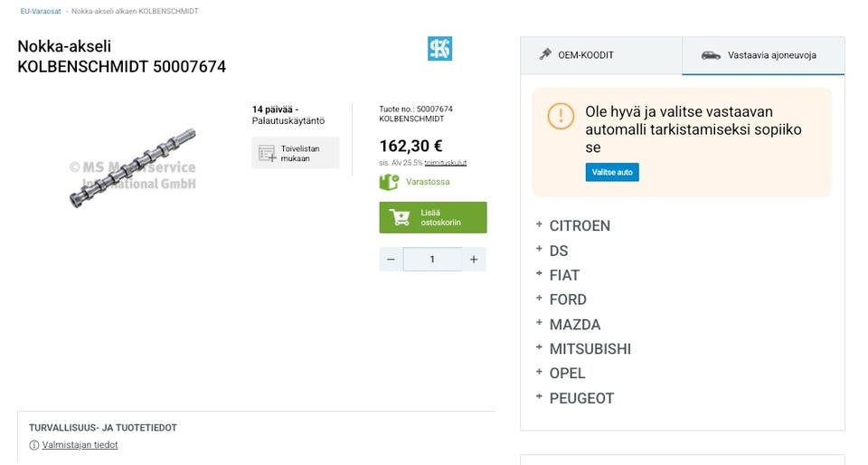
Task: Click the quantity input field
Action: tap(432, 260)
